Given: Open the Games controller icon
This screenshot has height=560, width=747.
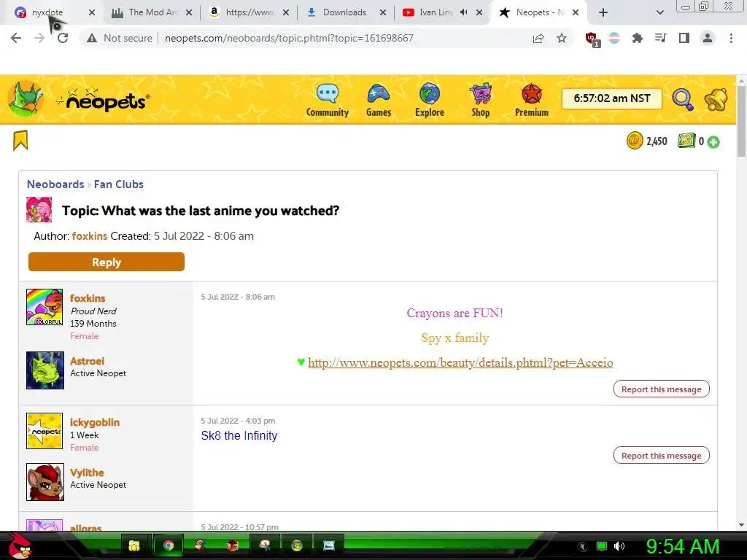Looking at the screenshot, I should (x=379, y=94).
